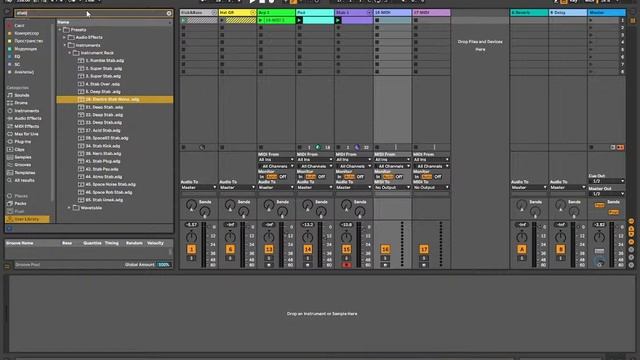Open 16 MIDI track No Output dropdown
Image resolution: width=640 pixels, height=360 pixels.
point(392,187)
